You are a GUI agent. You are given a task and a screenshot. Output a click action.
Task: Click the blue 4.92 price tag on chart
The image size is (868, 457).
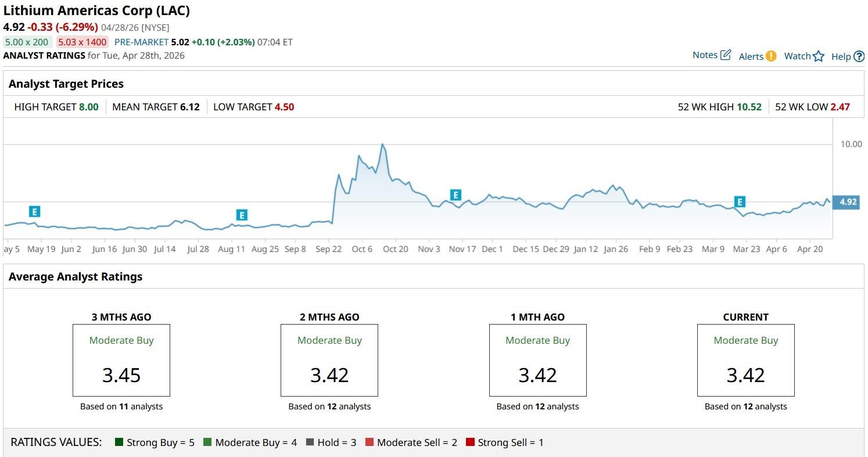[848, 202]
